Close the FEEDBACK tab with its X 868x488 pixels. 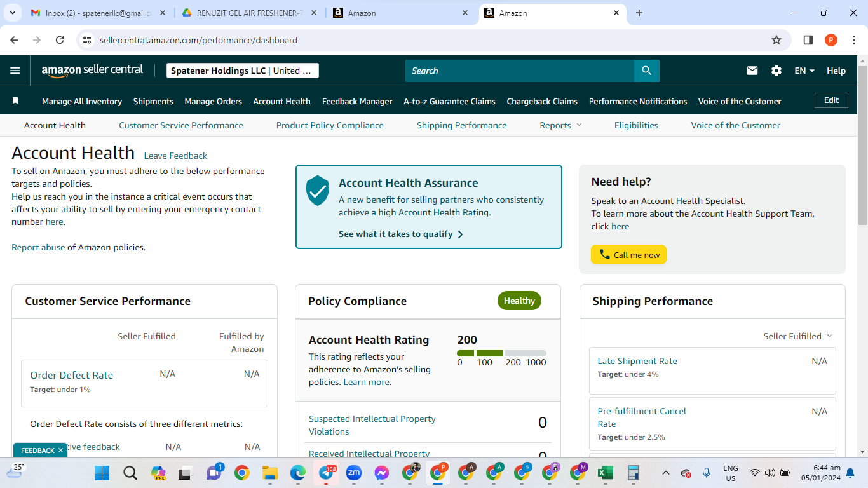60,451
